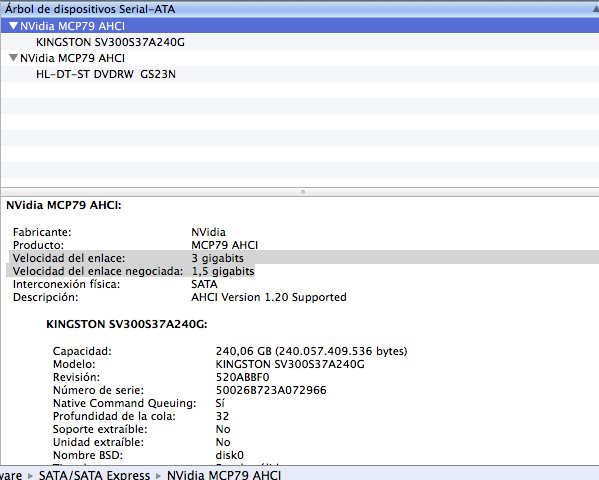Click the 'Native Command Queuing:' label
Image resolution: width=599 pixels, height=480 pixels.
point(125,403)
